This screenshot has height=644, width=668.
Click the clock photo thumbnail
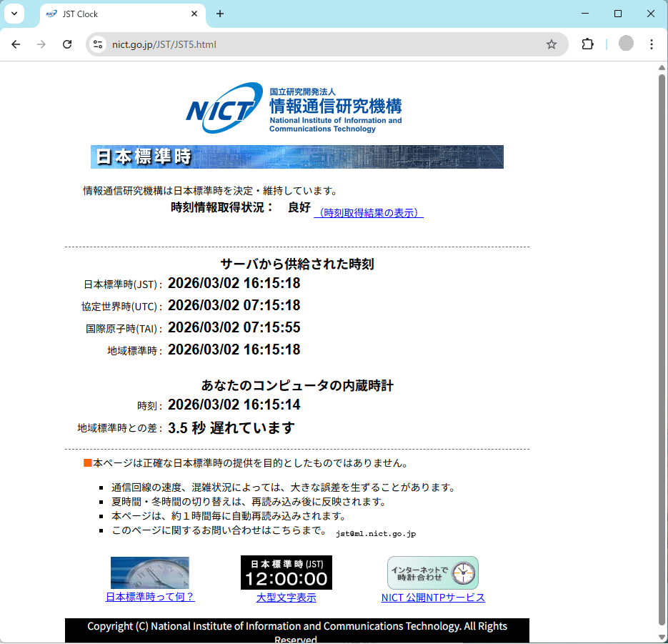(150, 573)
